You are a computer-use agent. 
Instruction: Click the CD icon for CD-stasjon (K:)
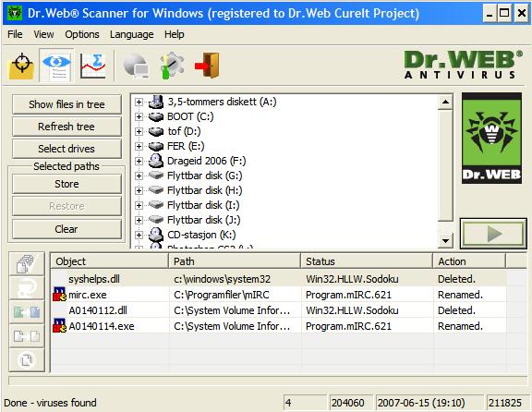156,234
